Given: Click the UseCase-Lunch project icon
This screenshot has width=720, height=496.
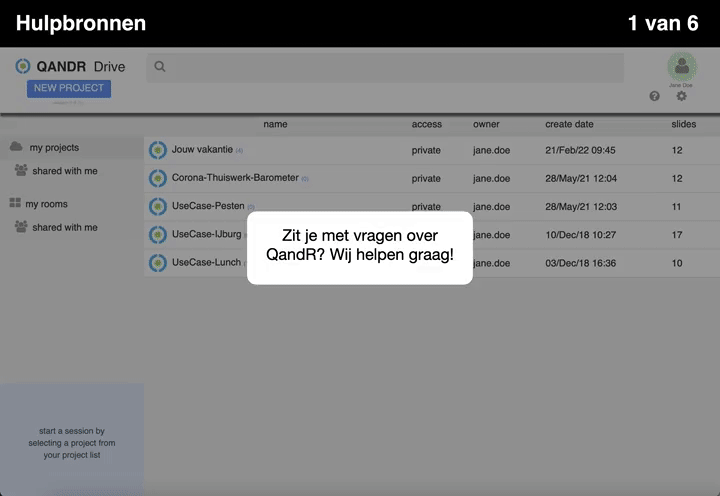Looking at the screenshot, I should coord(157,263).
